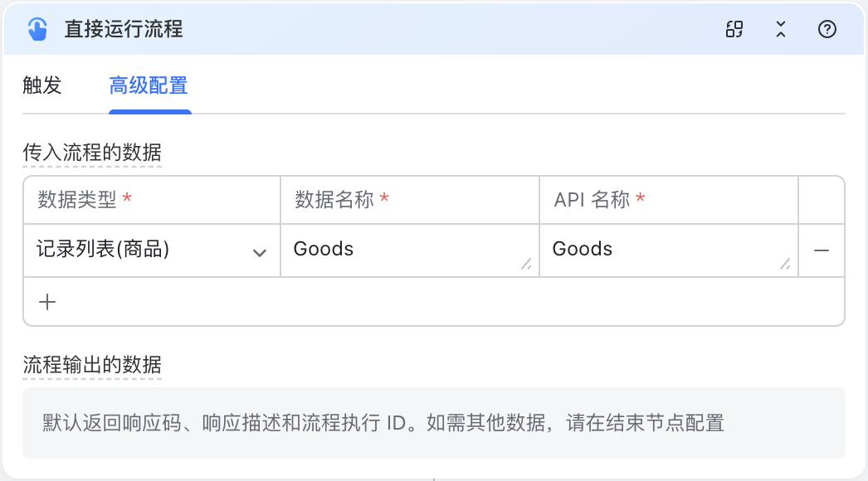Click the resize handle in the API 名称 Goods field

tap(785, 264)
